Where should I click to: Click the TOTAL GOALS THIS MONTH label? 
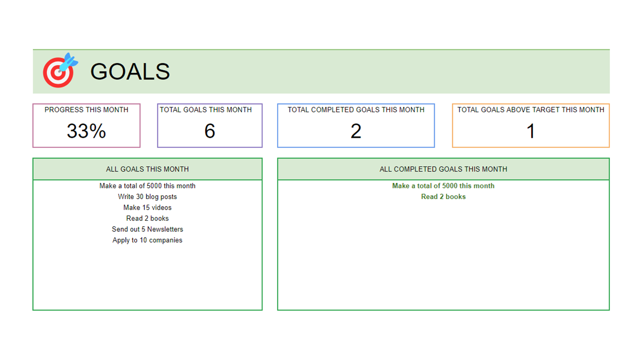tap(206, 110)
